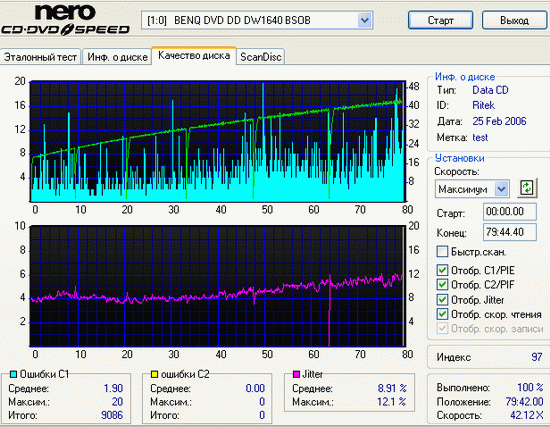Click the Установки group heading

click(460, 158)
